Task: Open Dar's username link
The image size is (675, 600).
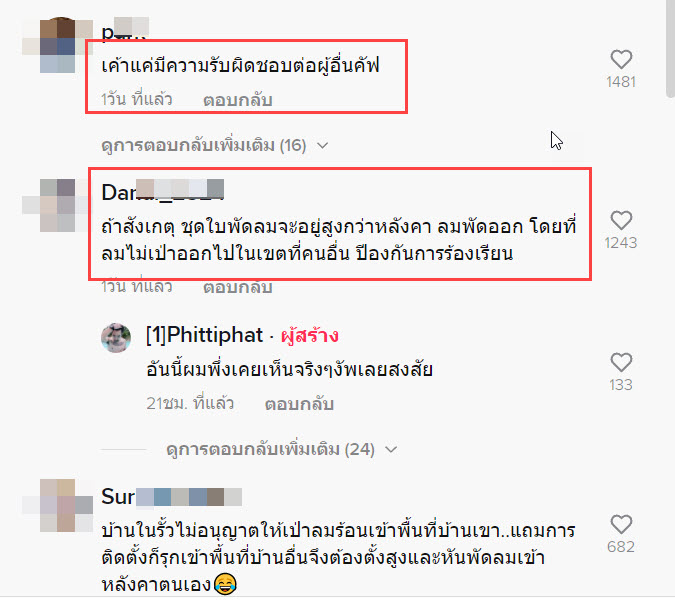Action: pyautogui.click(x=163, y=192)
